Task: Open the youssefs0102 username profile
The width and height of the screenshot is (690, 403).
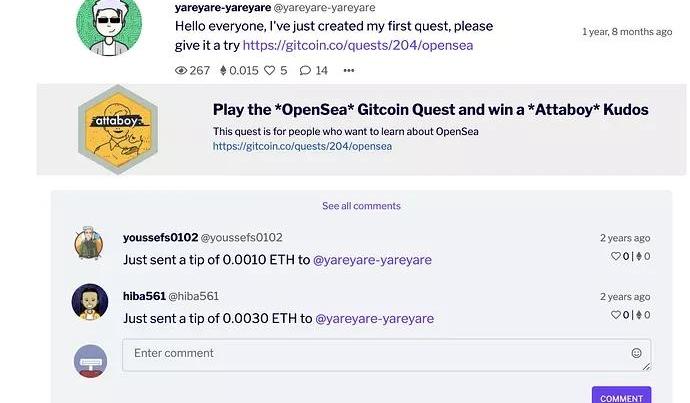Action: tap(160, 237)
